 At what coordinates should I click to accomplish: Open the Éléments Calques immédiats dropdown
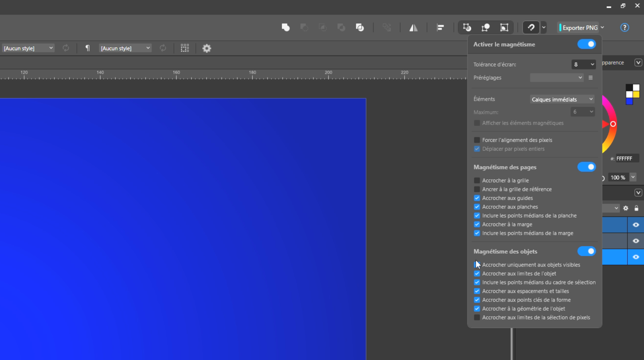562,100
